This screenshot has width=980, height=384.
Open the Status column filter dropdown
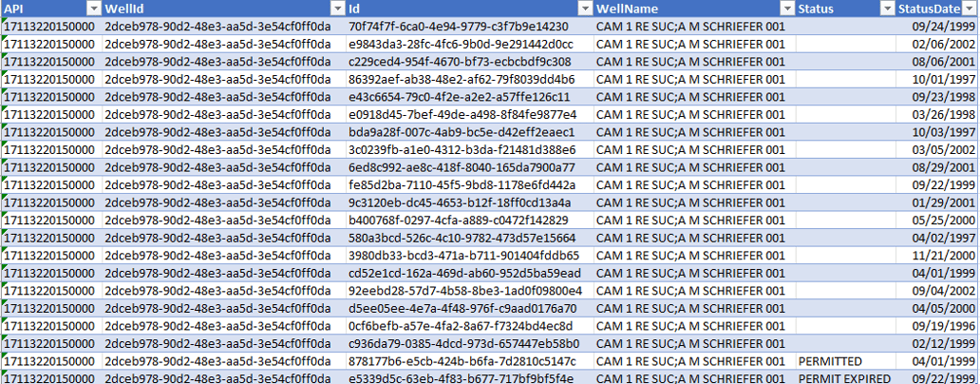(x=888, y=9)
